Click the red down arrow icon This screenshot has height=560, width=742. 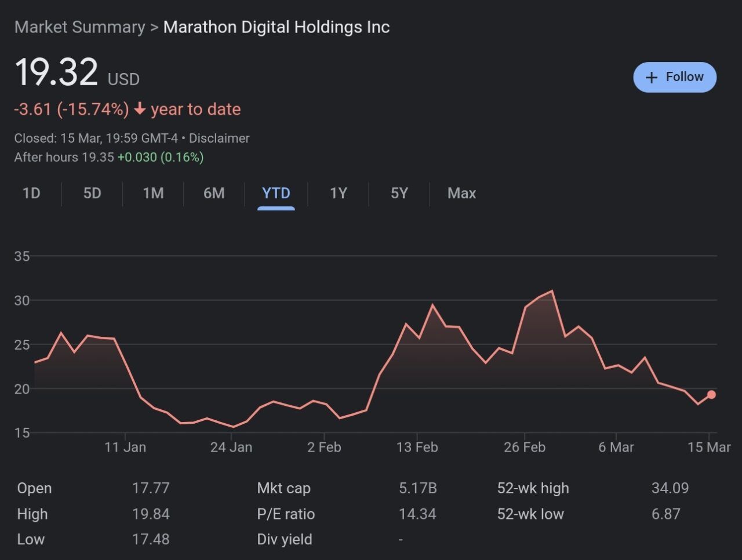(140, 109)
